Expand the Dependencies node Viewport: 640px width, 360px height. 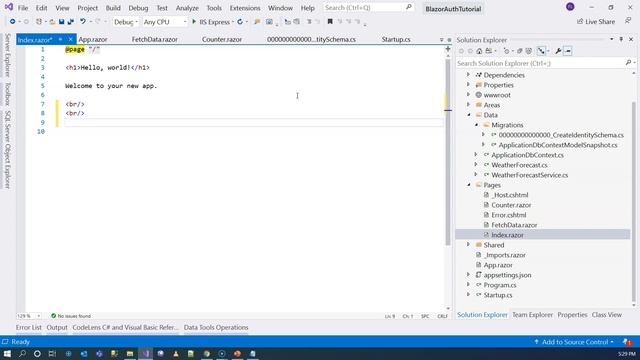468,75
